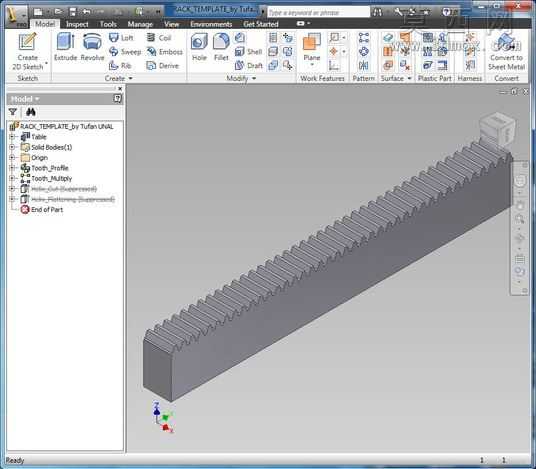Click Convert to Sheet Metal
Screen dimensions: 536x469
[506, 51]
